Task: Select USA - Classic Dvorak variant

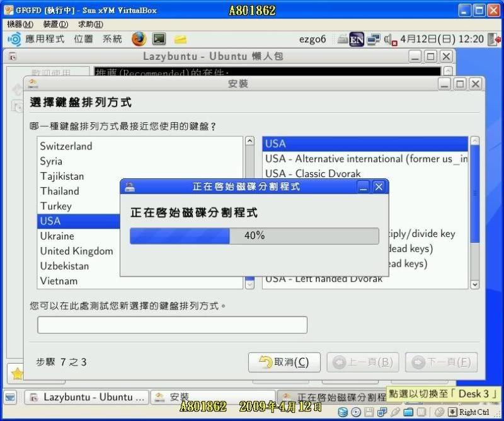Action: pos(365,174)
